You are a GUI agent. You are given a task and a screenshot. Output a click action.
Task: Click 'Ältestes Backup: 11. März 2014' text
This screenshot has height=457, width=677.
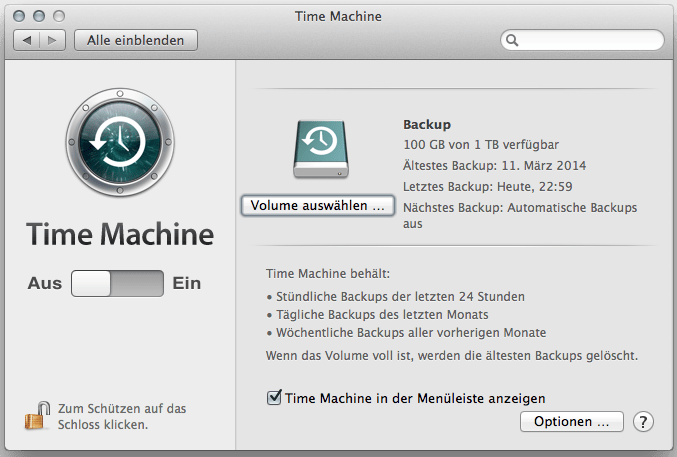(495, 165)
